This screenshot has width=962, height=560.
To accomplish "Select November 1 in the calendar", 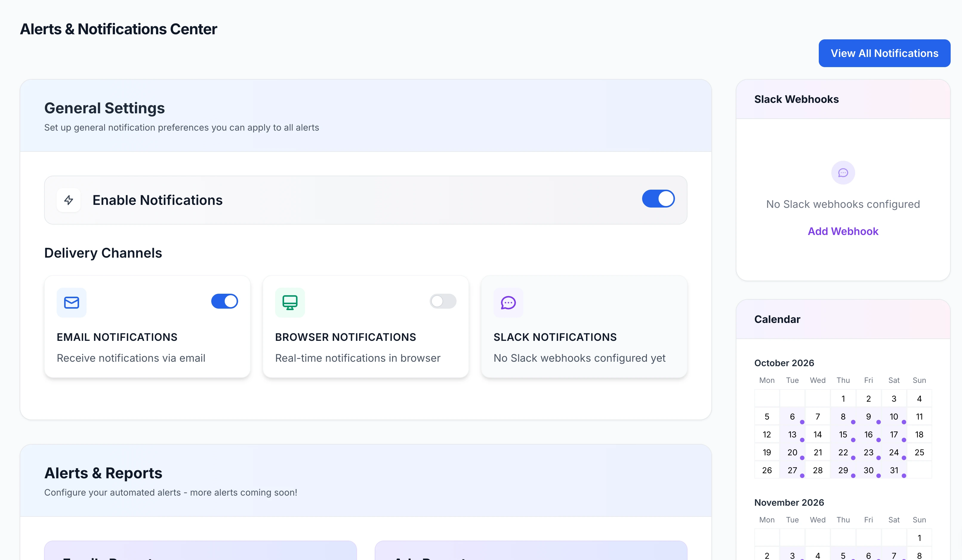I will pos(919,538).
